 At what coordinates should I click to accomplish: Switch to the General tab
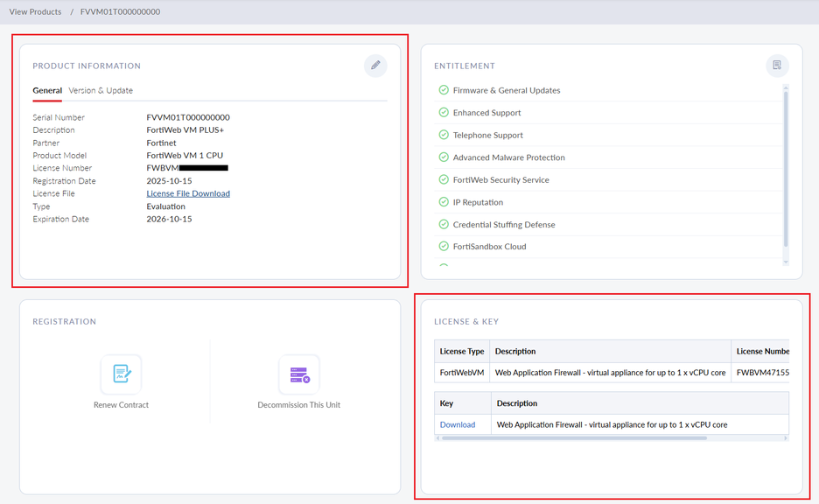[x=47, y=90]
